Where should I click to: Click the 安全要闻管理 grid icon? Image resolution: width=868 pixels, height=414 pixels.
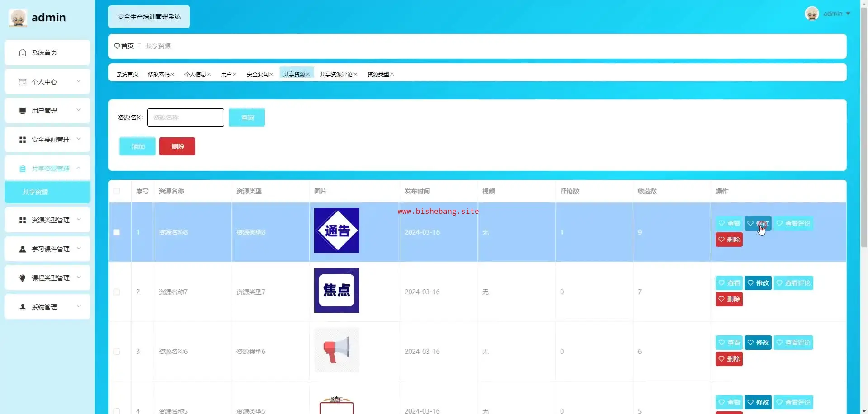[x=23, y=140]
